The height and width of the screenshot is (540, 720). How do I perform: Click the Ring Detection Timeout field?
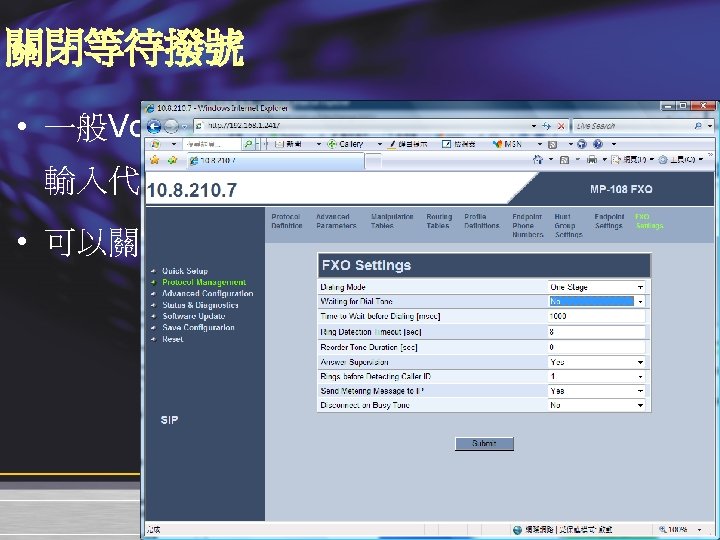pos(596,332)
